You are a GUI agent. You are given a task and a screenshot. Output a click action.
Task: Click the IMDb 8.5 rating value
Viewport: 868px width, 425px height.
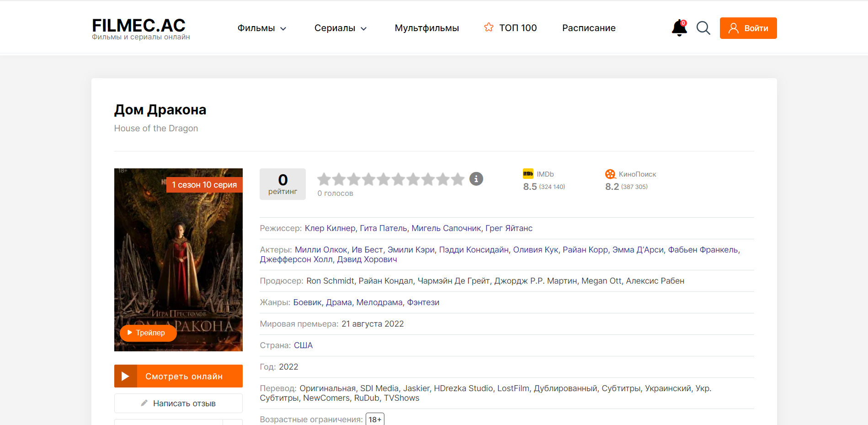(530, 187)
